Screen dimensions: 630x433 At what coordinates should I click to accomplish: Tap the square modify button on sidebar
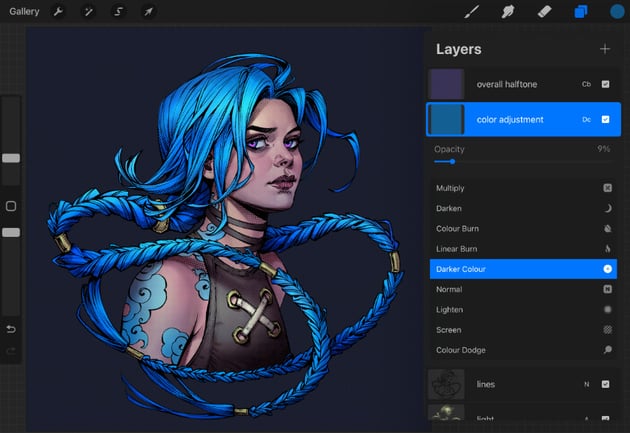click(x=11, y=206)
